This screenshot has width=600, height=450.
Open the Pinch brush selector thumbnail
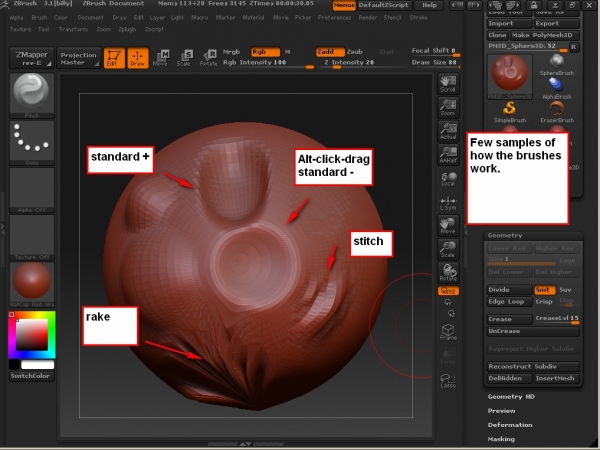pos(32,95)
